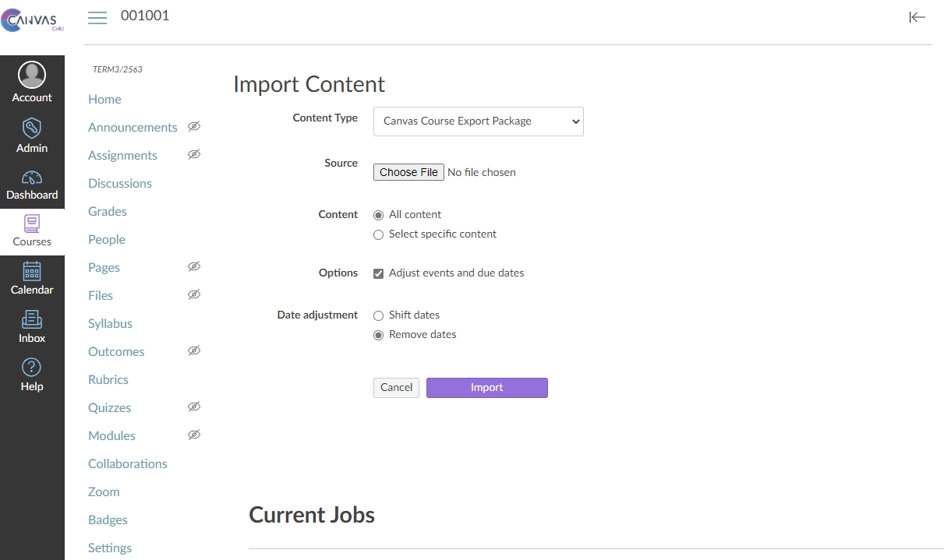Screen dimensions: 944x560
Task: Click the purple Import button
Action: [x=486, y=388]
